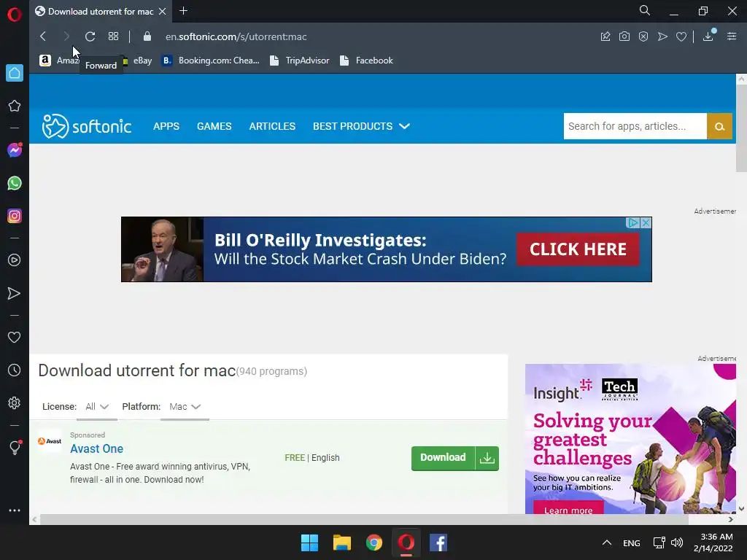Open Windows Start menu
This screenshot has height=560, width=747.
click(x=309, y=542)
